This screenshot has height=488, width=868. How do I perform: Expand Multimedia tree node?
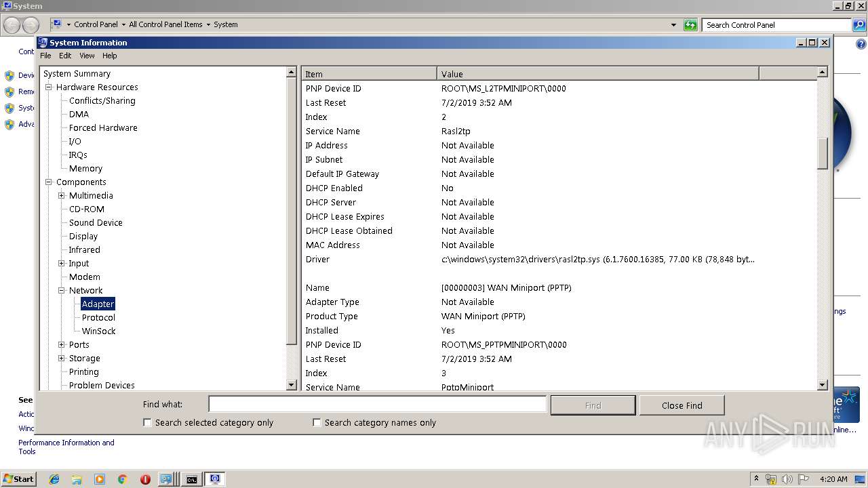click(x=62, y=196)
